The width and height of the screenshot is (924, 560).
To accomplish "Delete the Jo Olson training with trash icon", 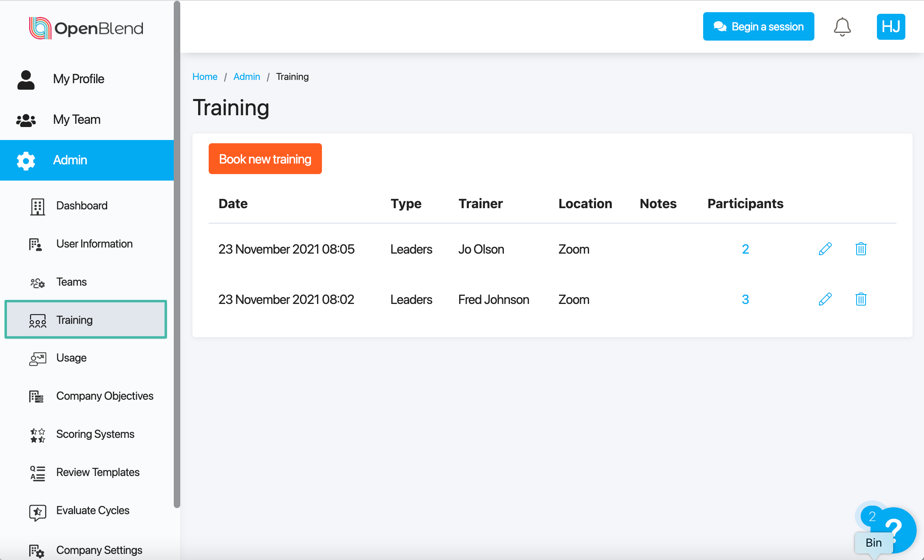I will (861, 249).
